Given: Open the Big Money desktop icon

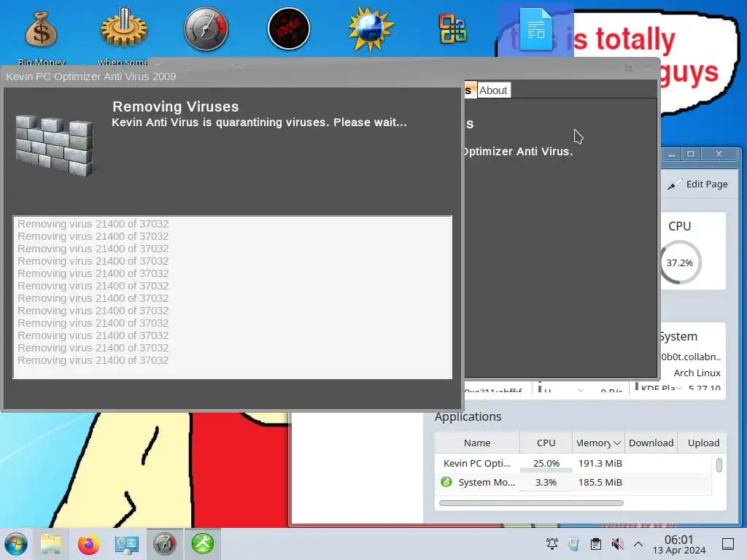Looking at the screenshot, I should click(41, 31).
